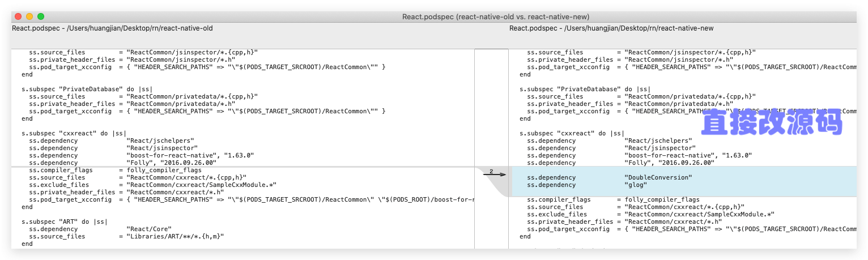Click "boost-for-react-native" dependency in left pane
868x260 pixels.
click(x=142, y=155)
